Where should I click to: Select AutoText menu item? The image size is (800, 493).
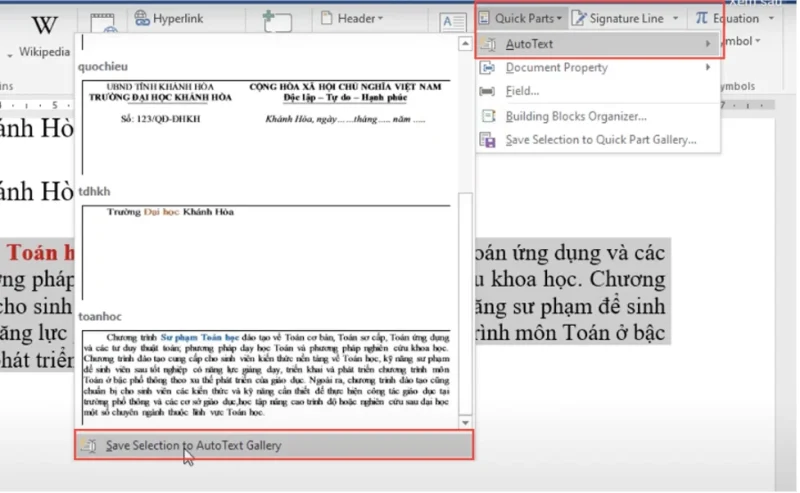598,44
